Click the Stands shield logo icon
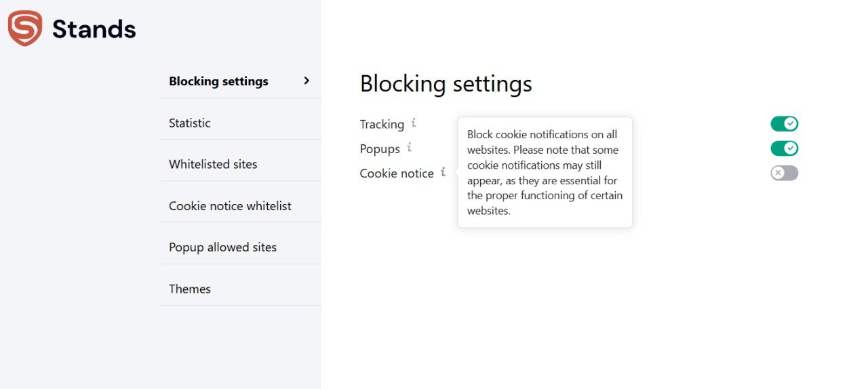The height and width of the screenshot is (389, 868). pyautogui.click(x=25, y=28)
